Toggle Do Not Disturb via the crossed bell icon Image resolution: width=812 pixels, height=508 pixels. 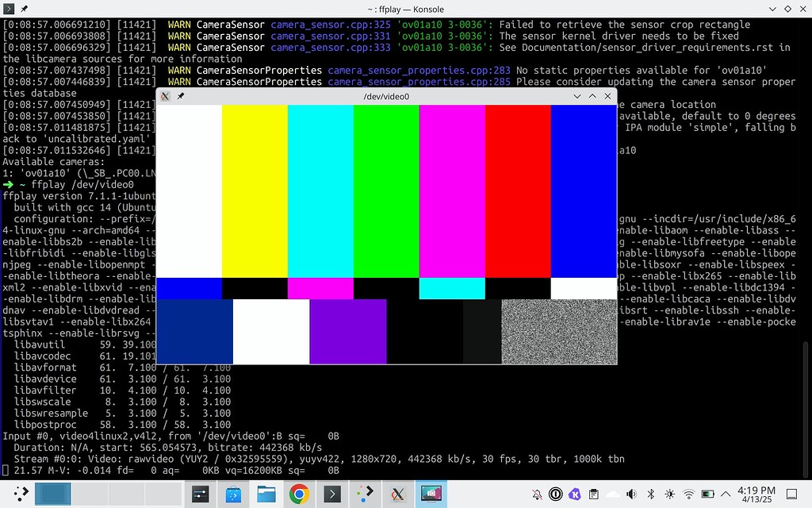pos(535,493)
